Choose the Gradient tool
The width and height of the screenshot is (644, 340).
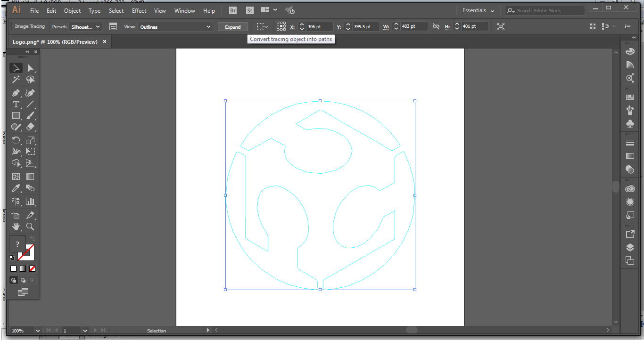(30, 177)
